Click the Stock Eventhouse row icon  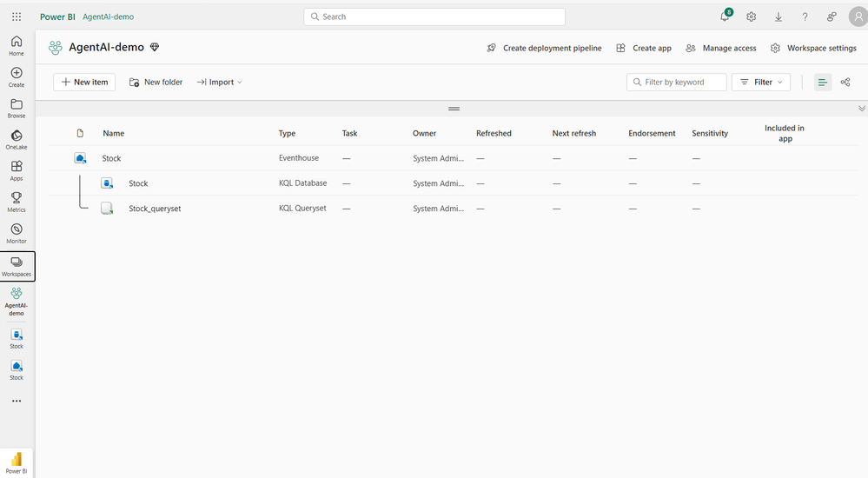click(x=80, y=158)
